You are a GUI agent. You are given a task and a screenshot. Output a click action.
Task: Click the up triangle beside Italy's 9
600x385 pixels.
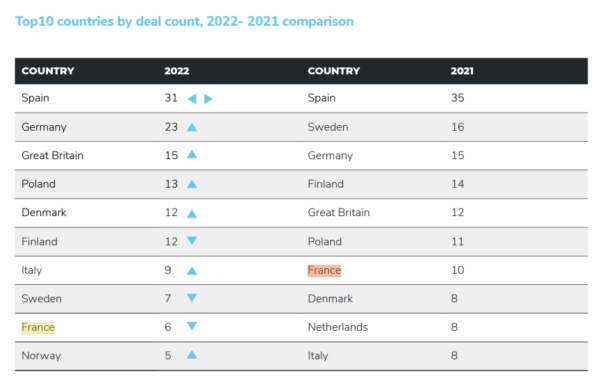(192, 271)
